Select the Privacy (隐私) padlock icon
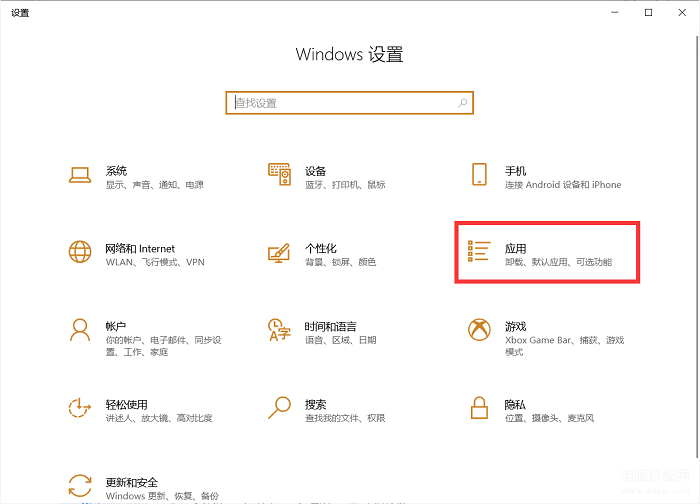700x504 pixels. [479, 408]
